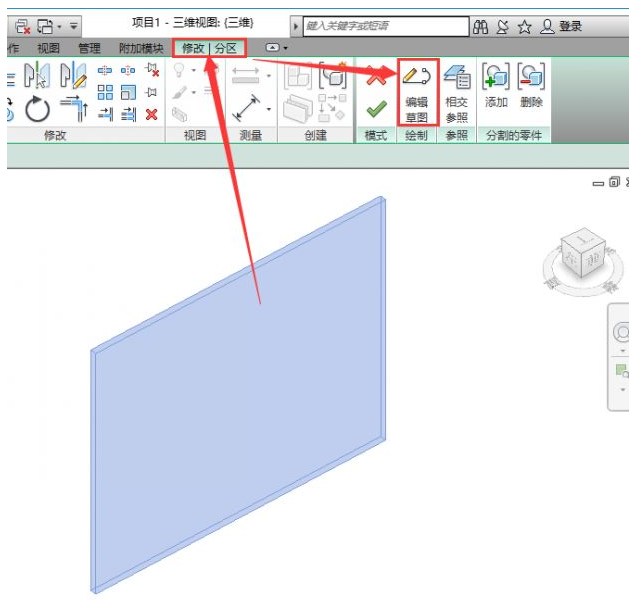
Task: Select the 修改 | 分区 contextual tab
Action: coord(209,48)
